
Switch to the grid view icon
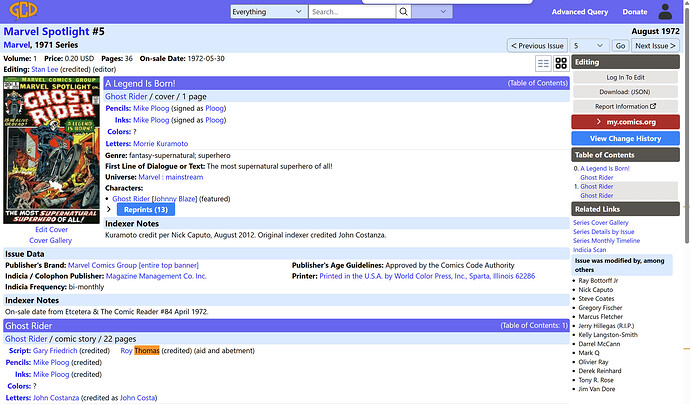point(561,63)
